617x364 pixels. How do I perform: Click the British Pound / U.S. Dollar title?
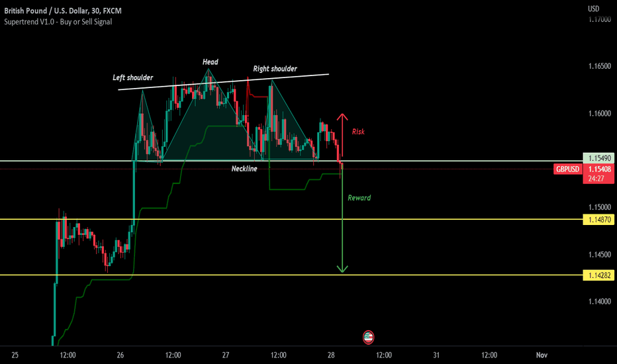63,11
